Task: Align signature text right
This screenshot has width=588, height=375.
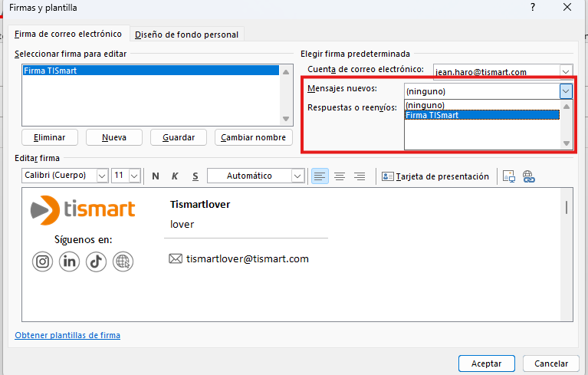Action: (360, 176)
